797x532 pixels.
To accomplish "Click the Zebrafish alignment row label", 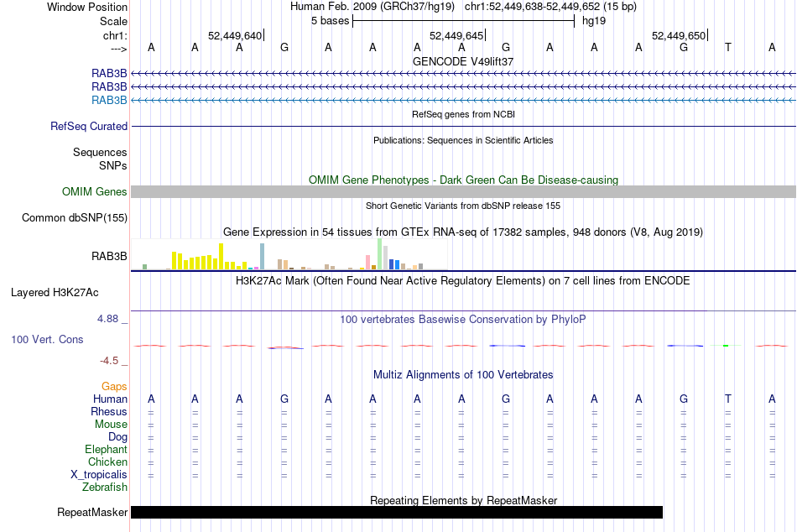I will [105, 488].
